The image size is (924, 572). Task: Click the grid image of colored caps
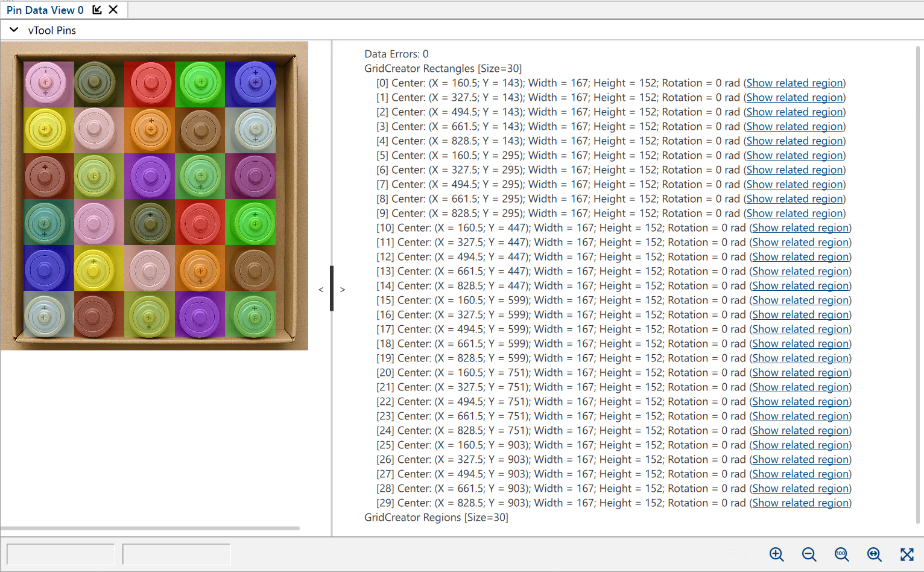tap(154, 195)
